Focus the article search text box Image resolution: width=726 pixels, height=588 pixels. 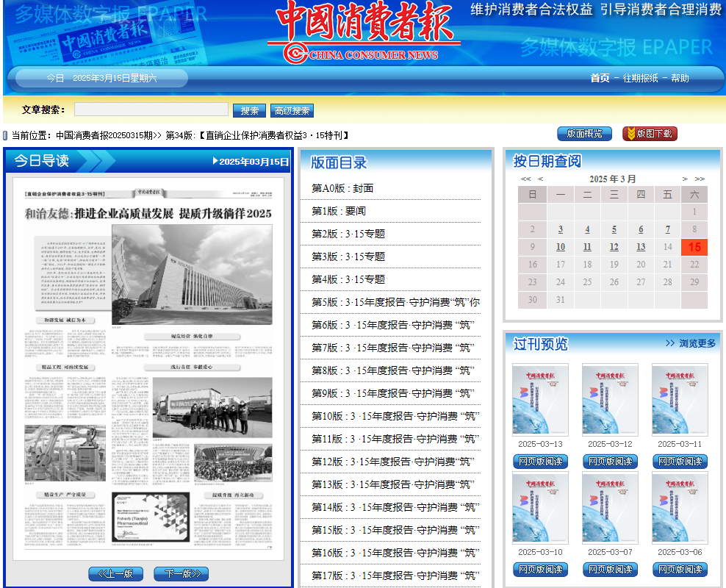point(151,110)
